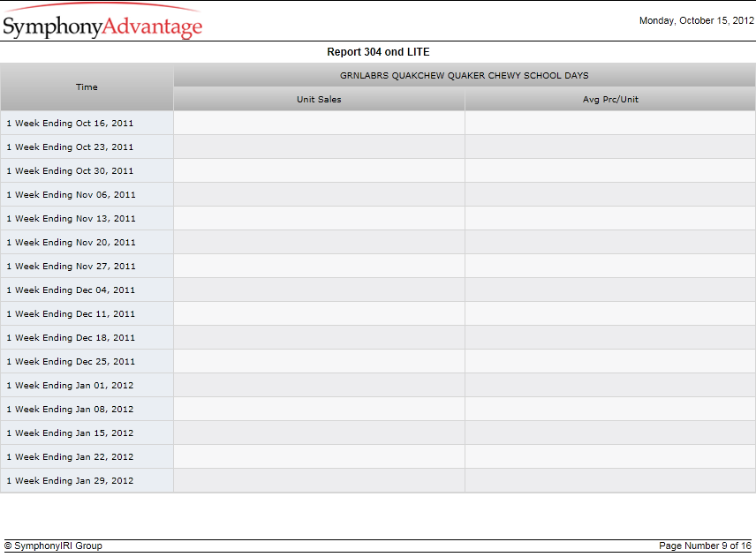Click row 1 Week Ending Jan 08, 2012
The image size is (756, 557).
pyautogui.click(x=377, y=410)
